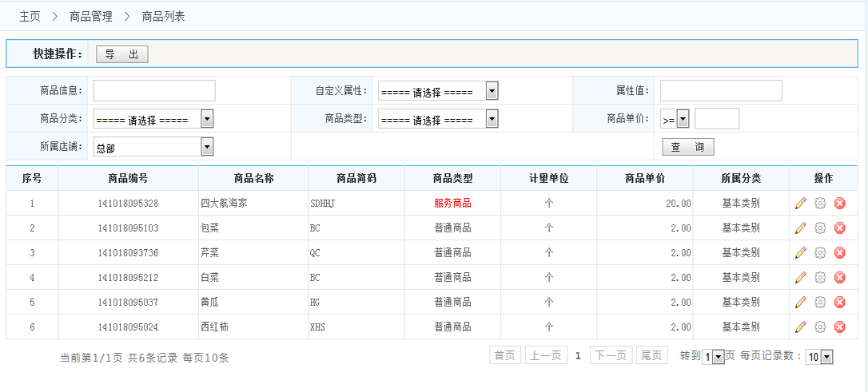This screenshot has height=392, width=868.
Task: Select the 所属店铺 dropdown showing 总部
Action: 153,147
